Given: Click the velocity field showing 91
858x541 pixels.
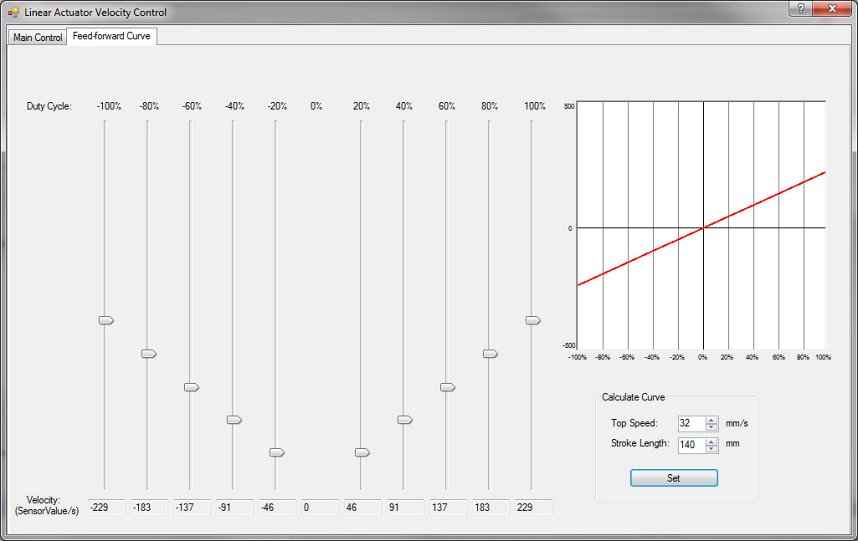Looking at the screenshot, I should pyautogui.click(x=405, y=507).
